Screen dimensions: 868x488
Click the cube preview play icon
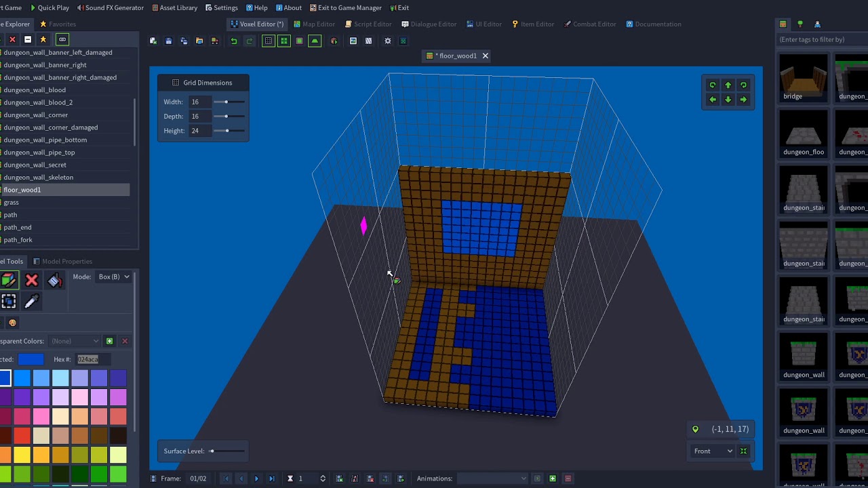pyautogui.click(x=334, y=41)
